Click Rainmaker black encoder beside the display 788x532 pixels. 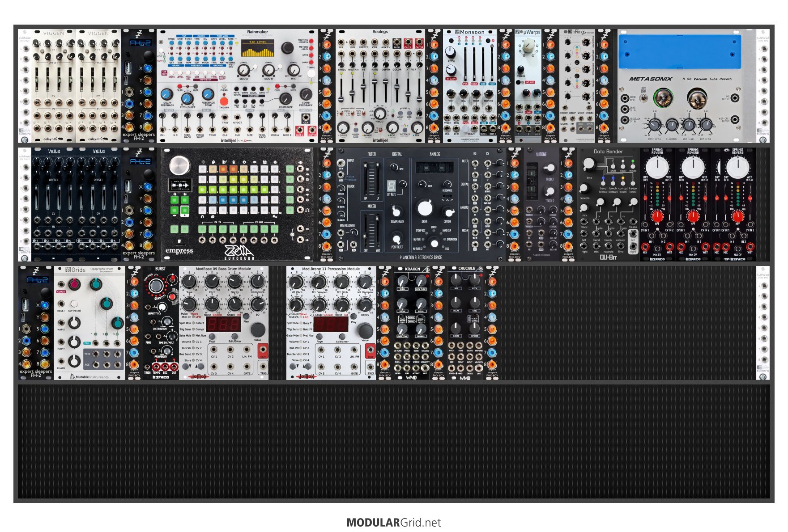point(287,48)
